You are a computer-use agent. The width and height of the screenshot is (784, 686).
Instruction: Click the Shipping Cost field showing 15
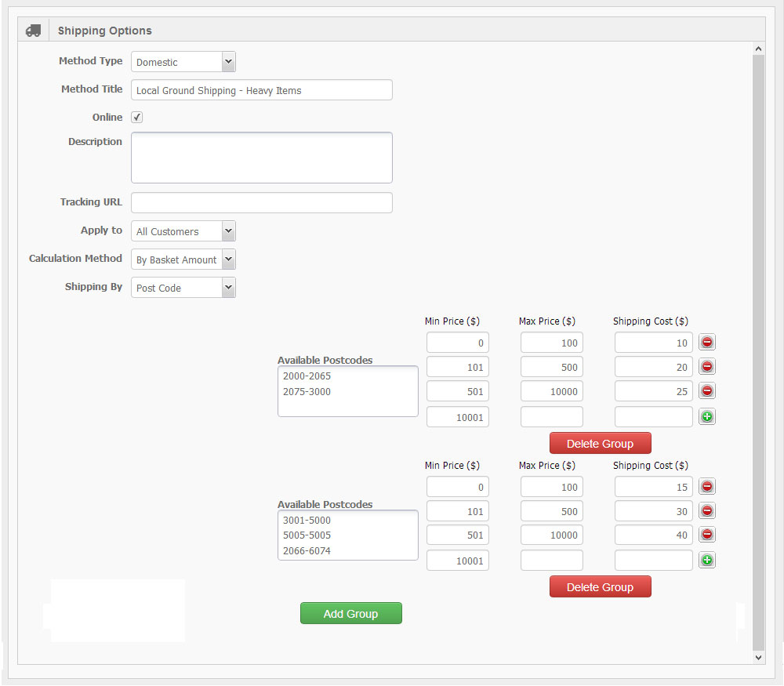654,487
